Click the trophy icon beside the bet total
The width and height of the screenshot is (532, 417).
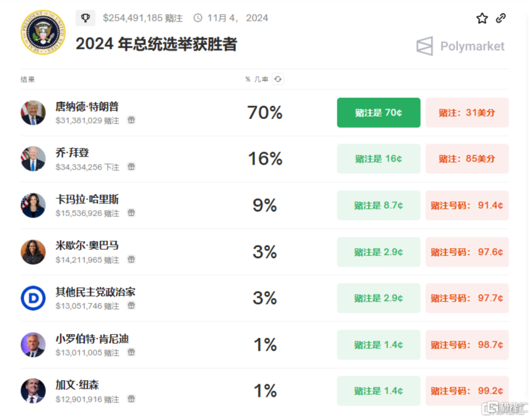coord(85,18)
